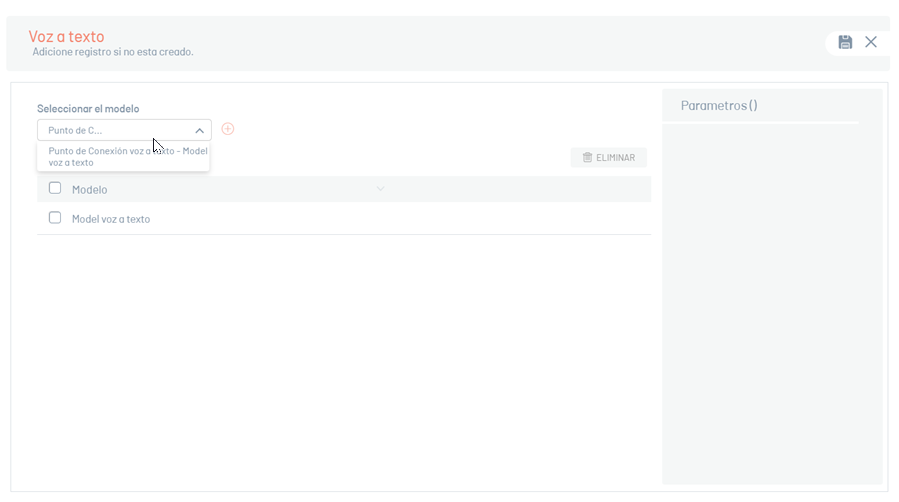This screenshot has height=502, width=899.
Task: Check the Model voz a texto row checkbox
Action: (55, 218)
